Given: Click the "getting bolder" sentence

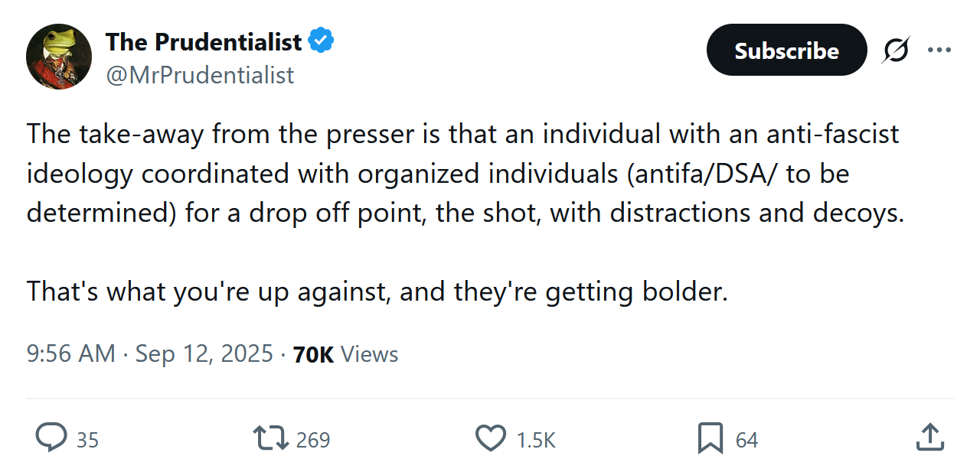Looking at the screenshot, I should [377, 291].
